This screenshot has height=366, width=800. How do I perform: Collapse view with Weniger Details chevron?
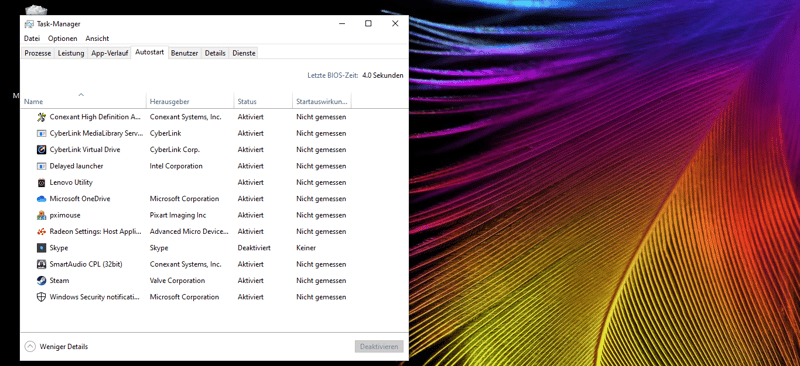30,347
